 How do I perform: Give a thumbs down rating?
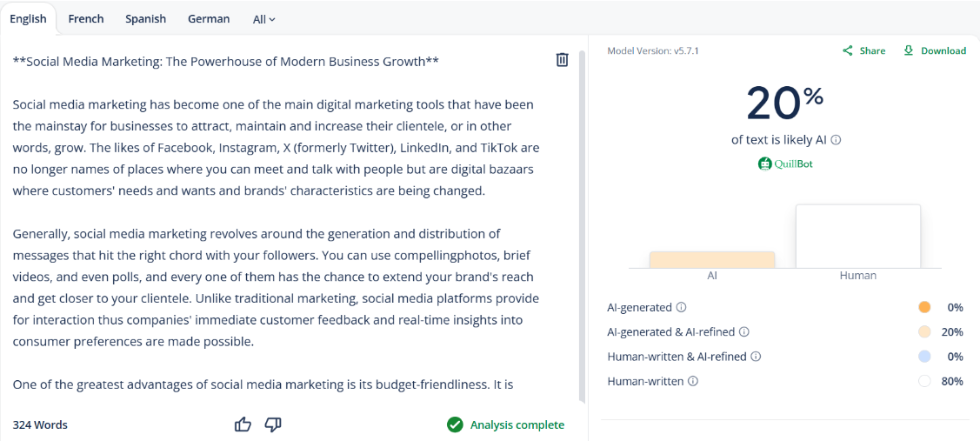(x=273, y=424)
